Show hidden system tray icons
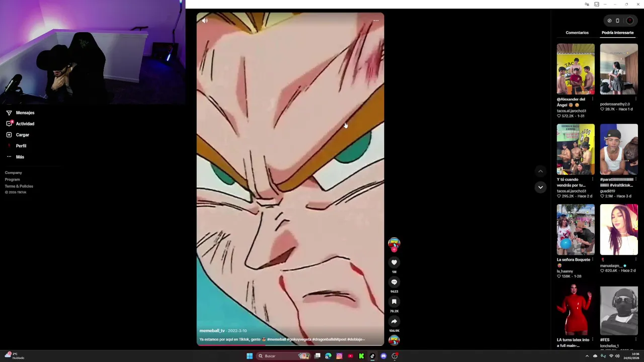The width and height of the screenshot is (644, 362). point(587,356)
